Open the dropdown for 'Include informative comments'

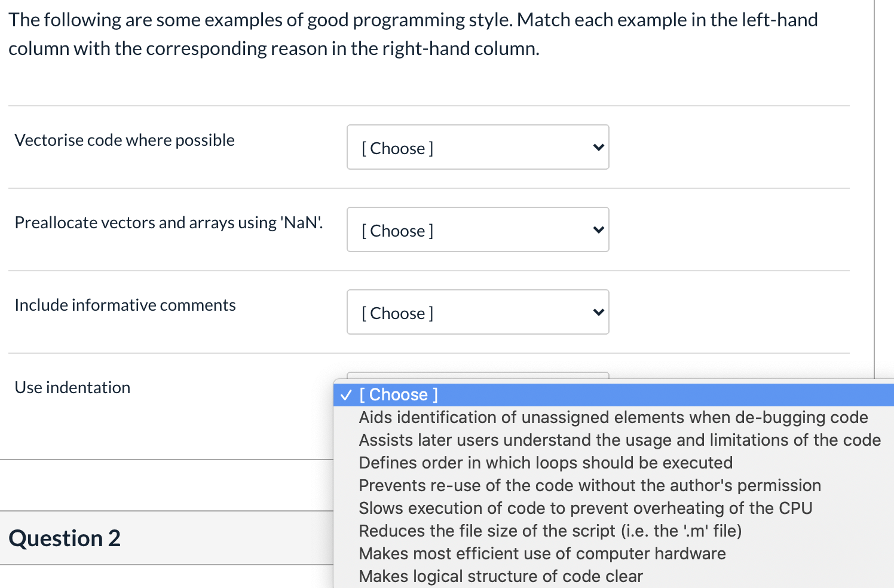(477, 312)
